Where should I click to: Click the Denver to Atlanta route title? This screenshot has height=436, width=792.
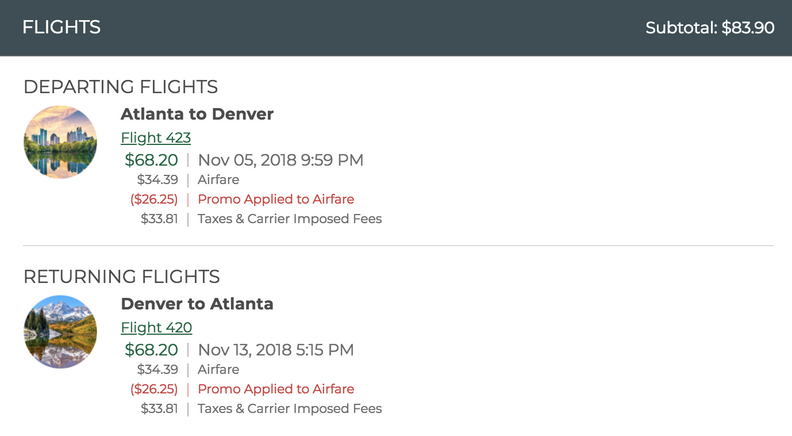[x=197, y=304]
